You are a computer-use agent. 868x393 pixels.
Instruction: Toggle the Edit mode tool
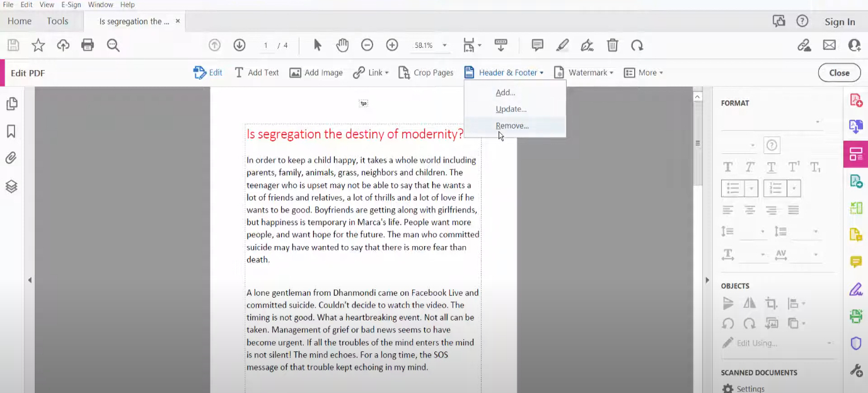208,73
